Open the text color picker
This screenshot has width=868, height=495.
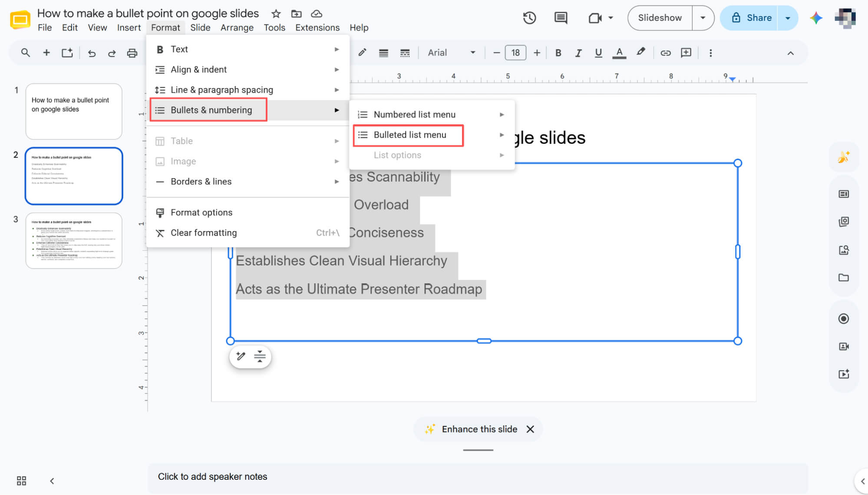coord(619,53)
